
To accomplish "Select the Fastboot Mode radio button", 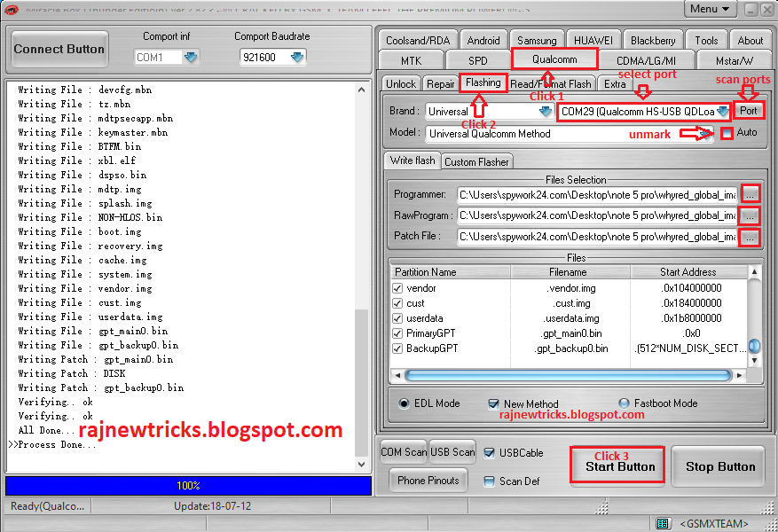I will (x=624, y=403).
